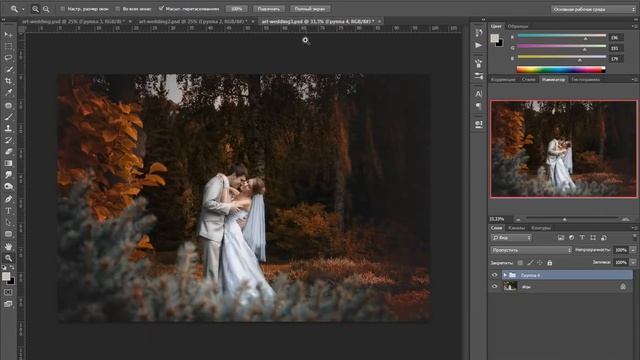Open the History panel icon
The image size is (640, 360).
(x=479, y=33)
